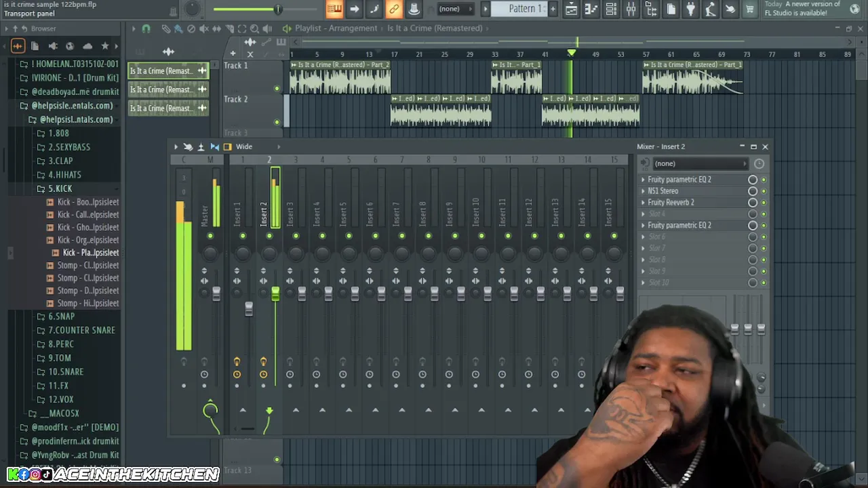Image resolution: width=868 pixels, height=488 pixels.
Task: Open the Browser starred favorites tab
Action: click(105, 46)
